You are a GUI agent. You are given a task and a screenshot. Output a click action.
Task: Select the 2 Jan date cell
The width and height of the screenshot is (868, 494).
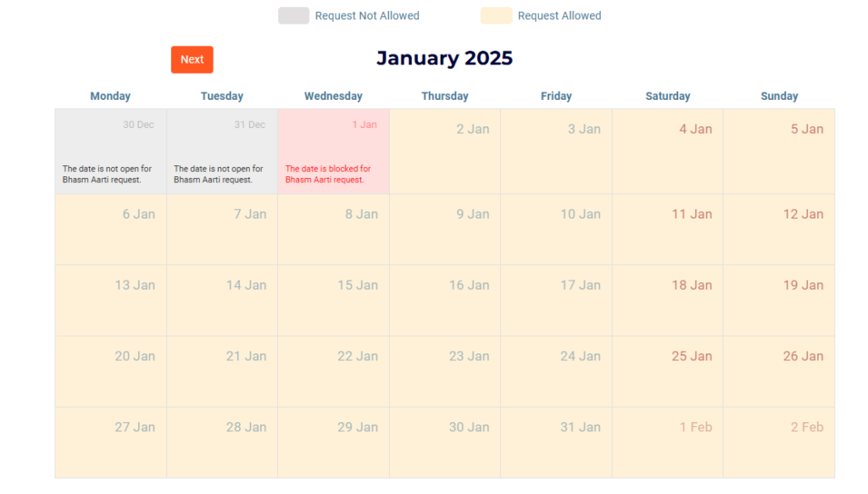[x=445, y=152]
